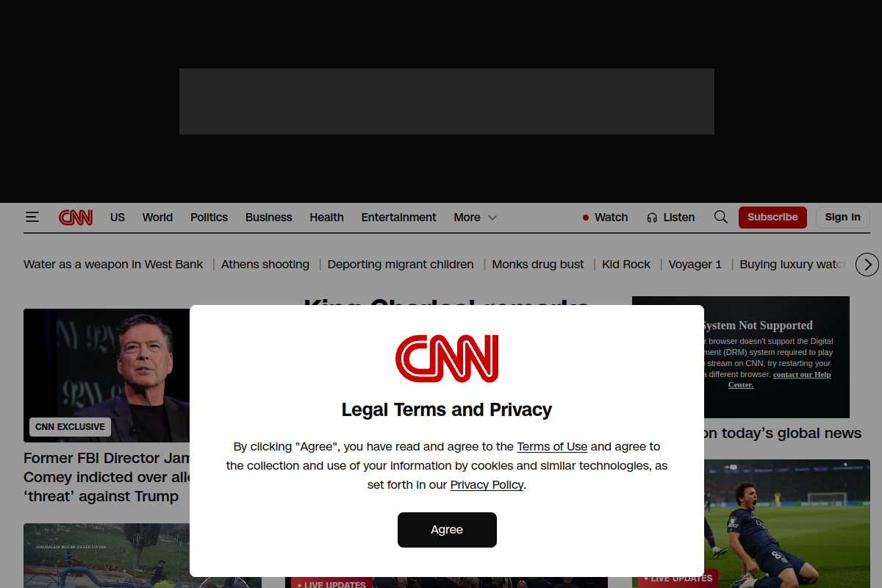Open the Kid Rock topic
The image size is (882, 588).
(x=626, y=265)
